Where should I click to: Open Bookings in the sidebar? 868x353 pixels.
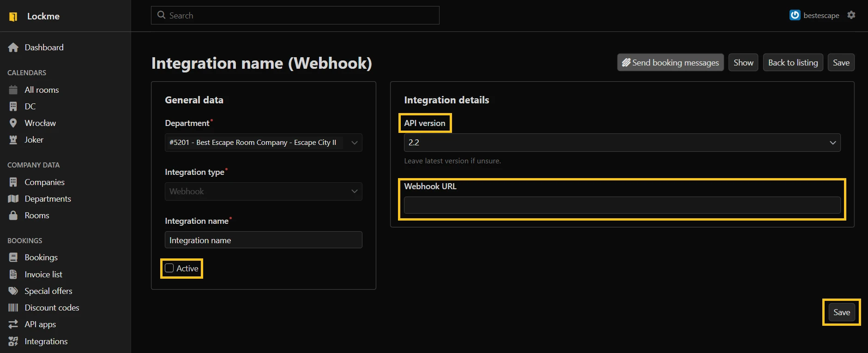click(41, 257)
